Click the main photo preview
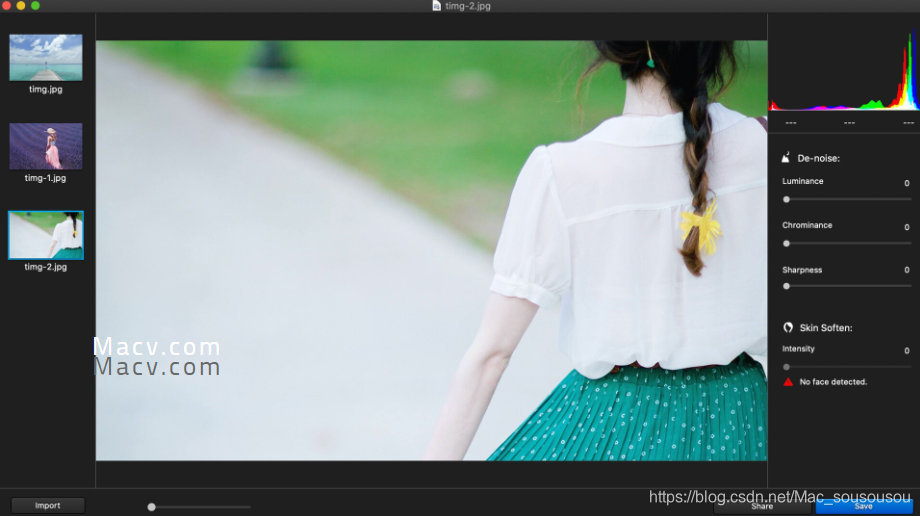920x516 pixels. [431, 251]
